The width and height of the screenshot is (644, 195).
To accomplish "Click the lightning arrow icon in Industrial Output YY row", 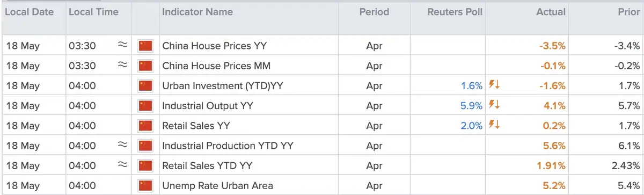I will 494,105.
